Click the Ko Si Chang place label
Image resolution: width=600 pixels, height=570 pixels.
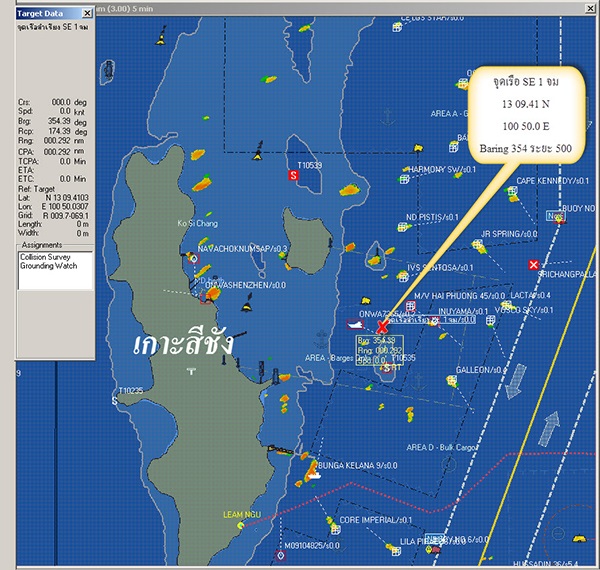click(x=197, y=224)
